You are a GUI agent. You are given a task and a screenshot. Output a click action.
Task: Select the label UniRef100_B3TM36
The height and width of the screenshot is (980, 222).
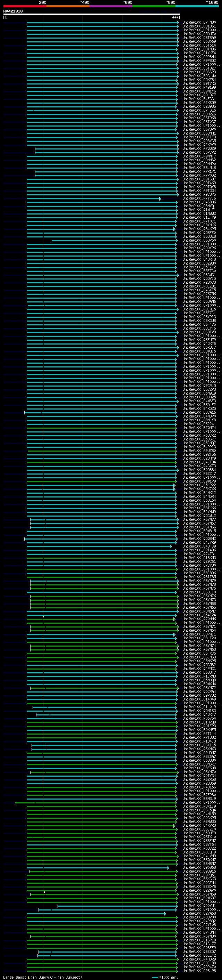[199, 49]
